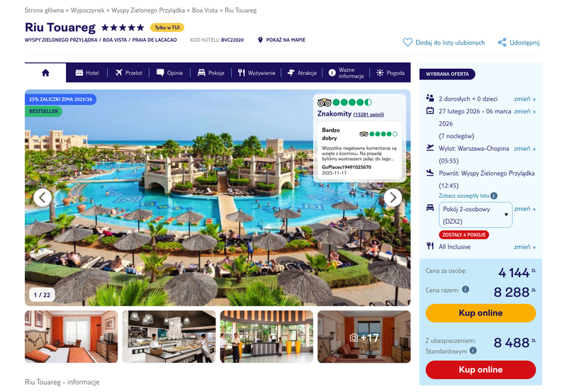Image resolution: width=567 pixels, height=392 pixels.
Task: Open the home tab icon
Action: click(x=45, y=73)
